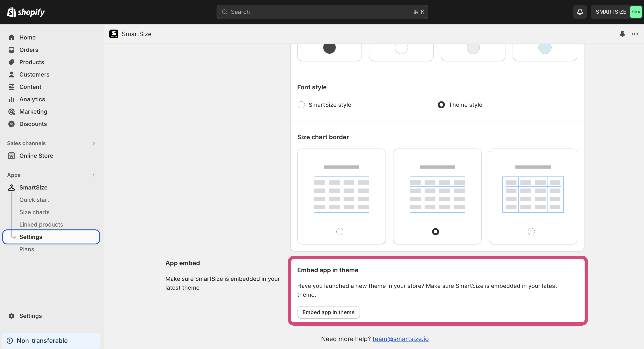Click the search magnifier icon

225,12
